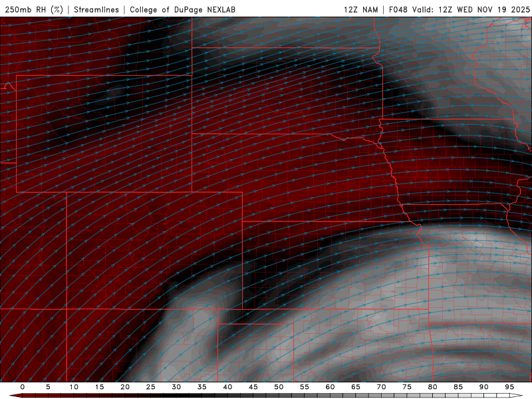Click the "Streamlines" label in header
Image resolution: width=532 pixels, height=399 pixels.
(96, 9)
